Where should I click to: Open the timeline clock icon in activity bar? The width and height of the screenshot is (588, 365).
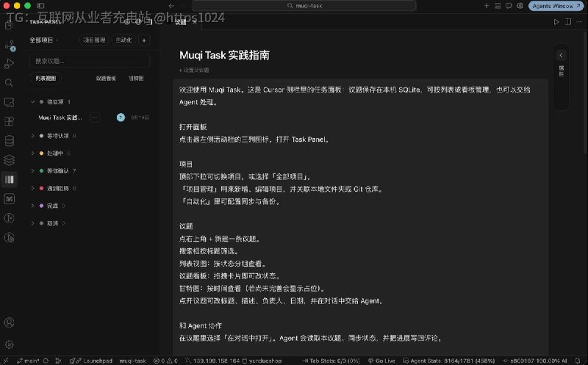(x=9, y=218)
